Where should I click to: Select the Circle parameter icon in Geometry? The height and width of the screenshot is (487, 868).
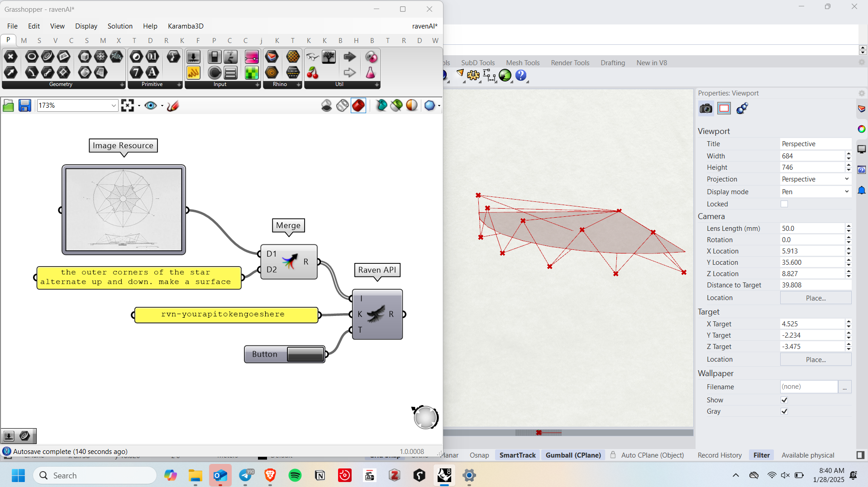(x=31, y=57)
